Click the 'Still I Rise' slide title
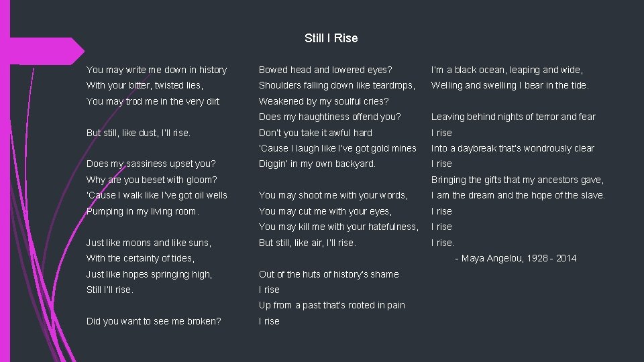The width and height of the screenshot is (644, 362). click(331, 38)
